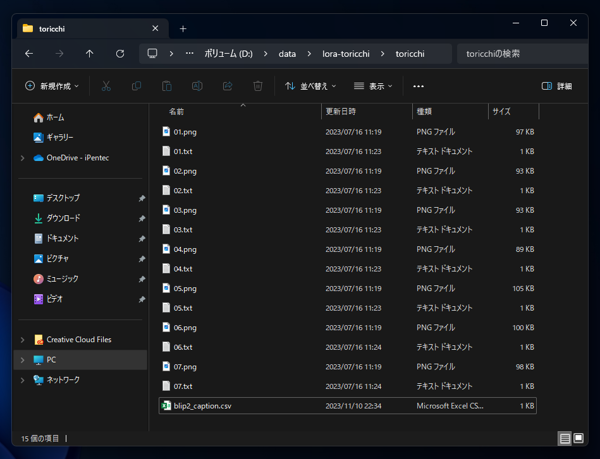This screenshot has height=459, width=600.
Task: Click the Cut scissors icon
Action: tap(106, 86)
